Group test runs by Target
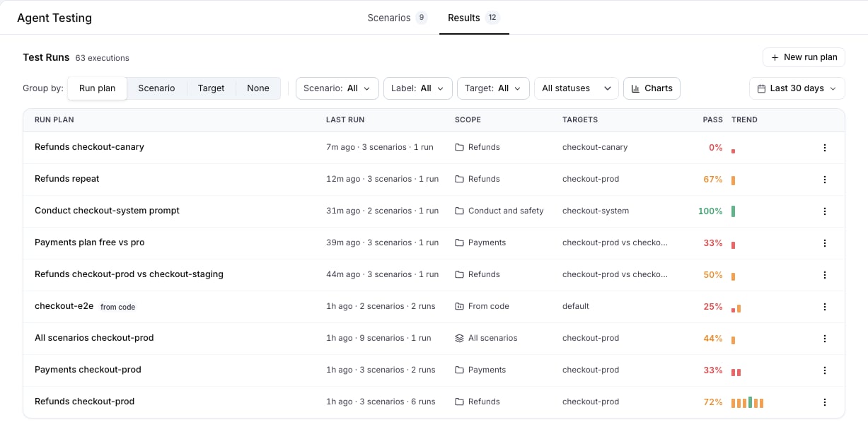Screen dimensions: 868x427 [x=211, y=88]
